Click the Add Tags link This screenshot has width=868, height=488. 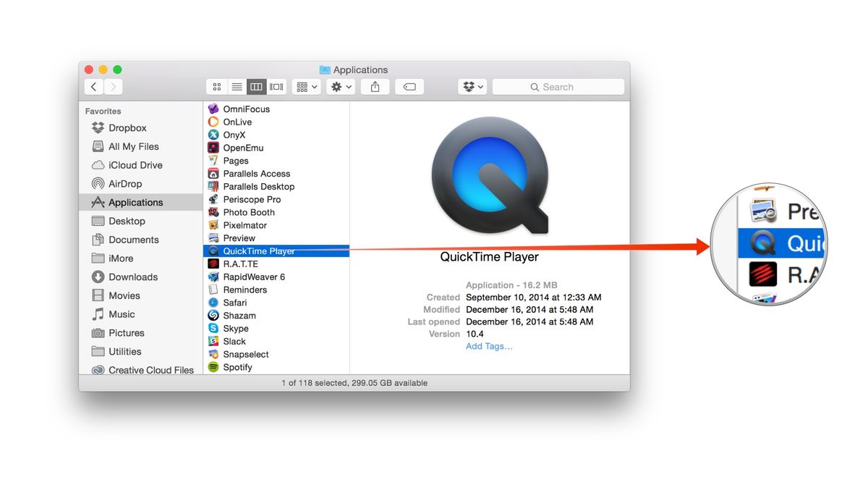[x=489, y=346]
